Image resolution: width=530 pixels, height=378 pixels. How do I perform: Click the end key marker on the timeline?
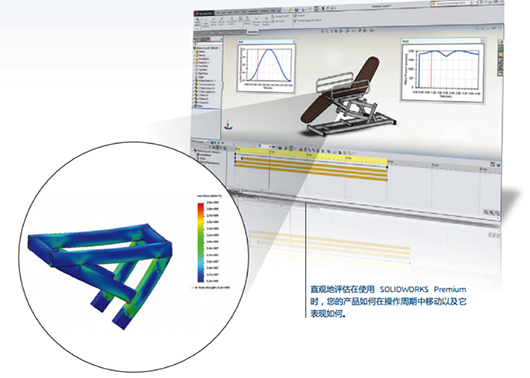[387, 167]
